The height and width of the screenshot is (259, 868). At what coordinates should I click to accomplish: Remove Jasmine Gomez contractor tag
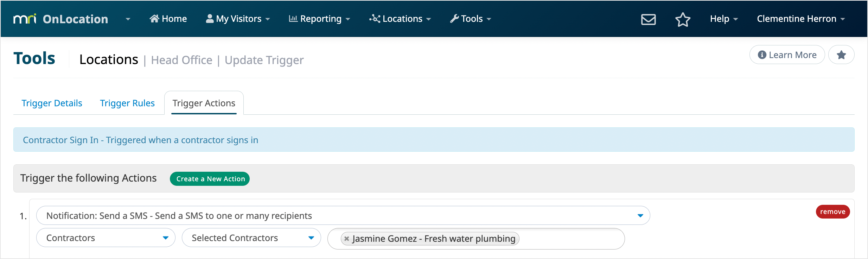coord(346,239)
